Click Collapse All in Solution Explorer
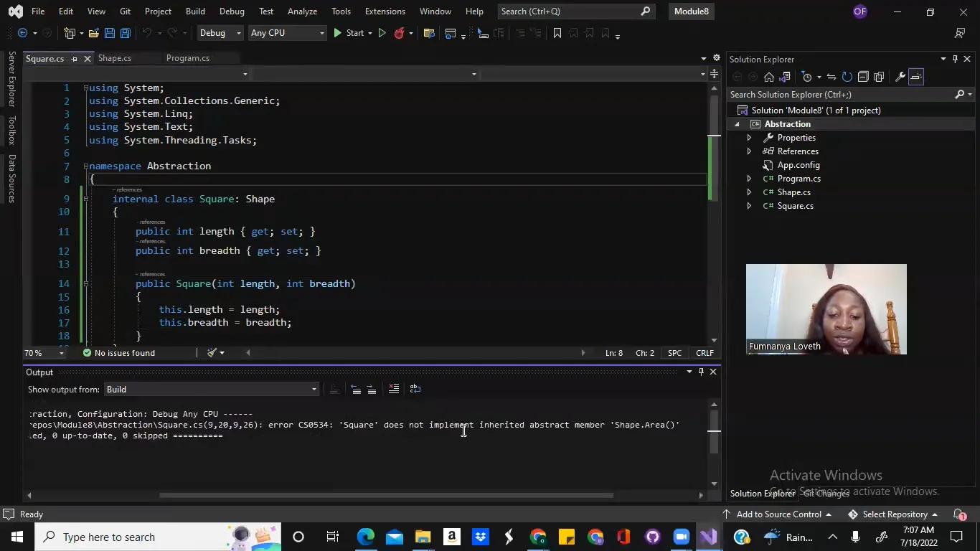The height and width of the screenshot is (551, 980). pyautogui.click(x=863, y=77)
